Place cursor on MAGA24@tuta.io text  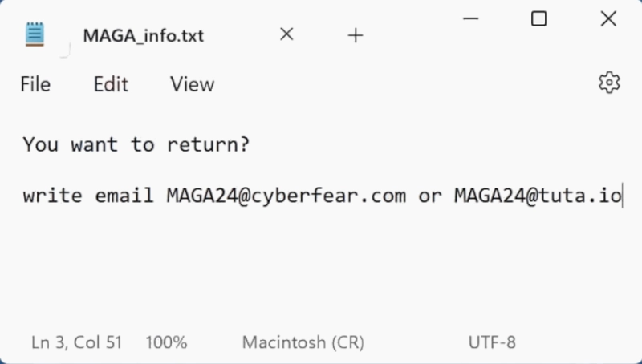coord(538,196)
